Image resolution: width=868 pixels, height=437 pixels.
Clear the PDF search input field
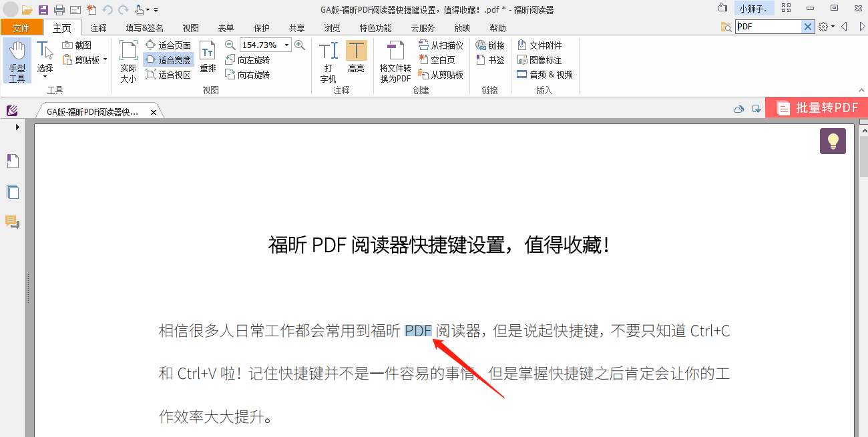tap(807, 26)
